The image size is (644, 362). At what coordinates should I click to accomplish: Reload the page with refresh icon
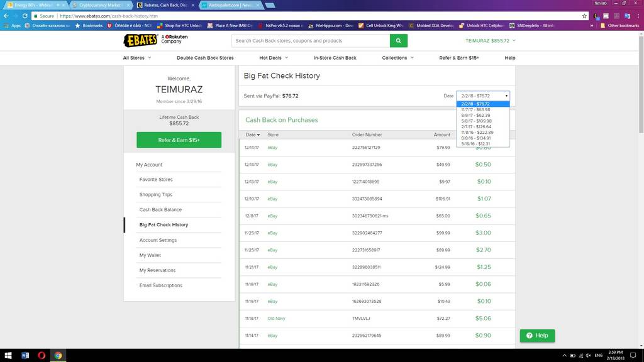coord(25,16)
